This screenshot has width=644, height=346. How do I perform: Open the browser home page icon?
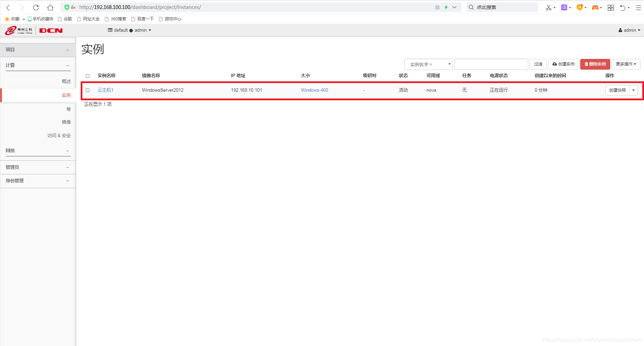50,7
